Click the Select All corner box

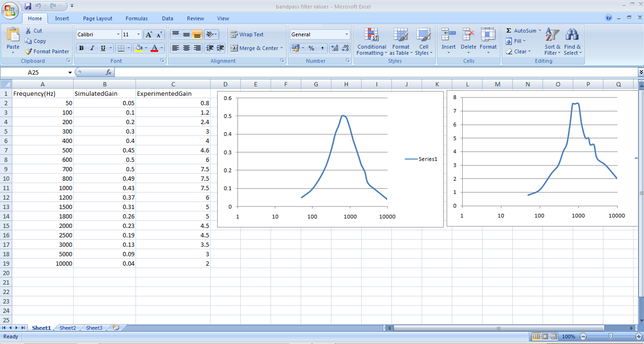6,84
